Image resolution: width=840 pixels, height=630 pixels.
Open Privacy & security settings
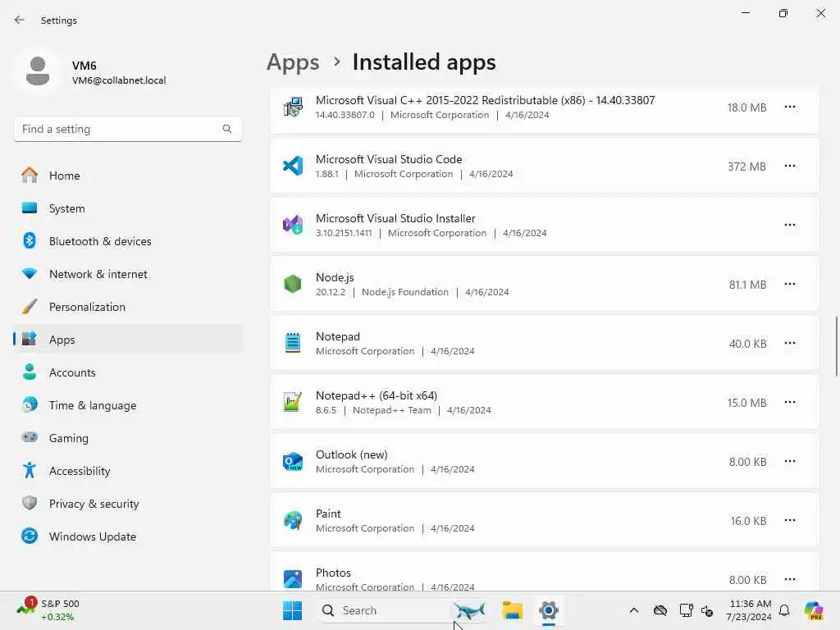click(127, 504)
